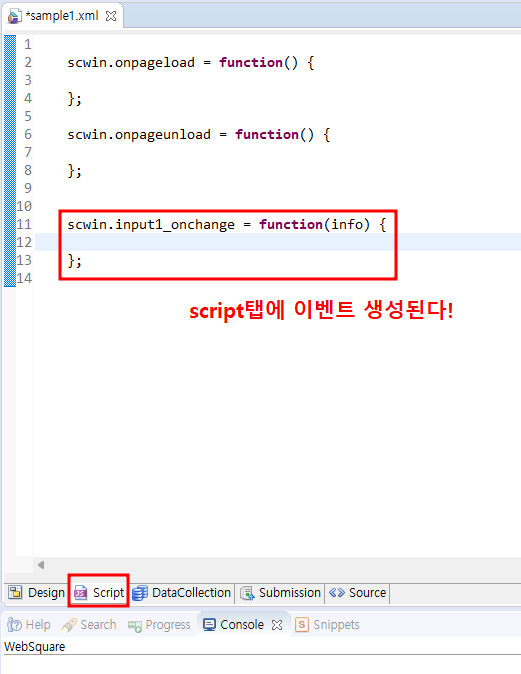
Task: Close the sample1.xml editor tab
Action: (x=111, y=16)
